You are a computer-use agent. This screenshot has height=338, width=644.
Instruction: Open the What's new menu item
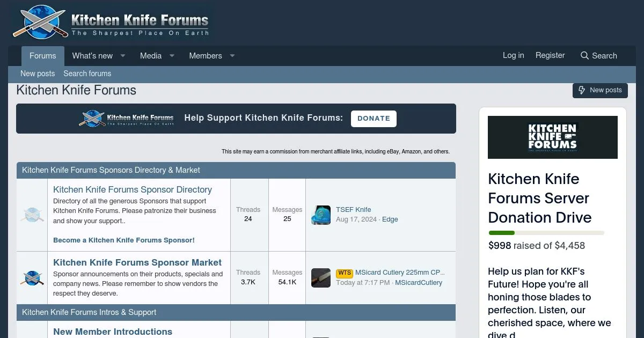pos(92,56)
